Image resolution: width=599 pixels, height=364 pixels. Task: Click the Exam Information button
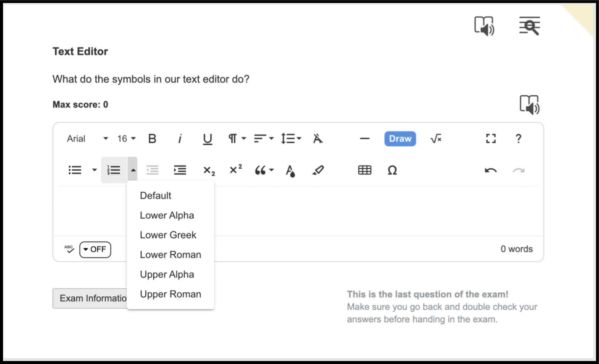tap(90, 298)
